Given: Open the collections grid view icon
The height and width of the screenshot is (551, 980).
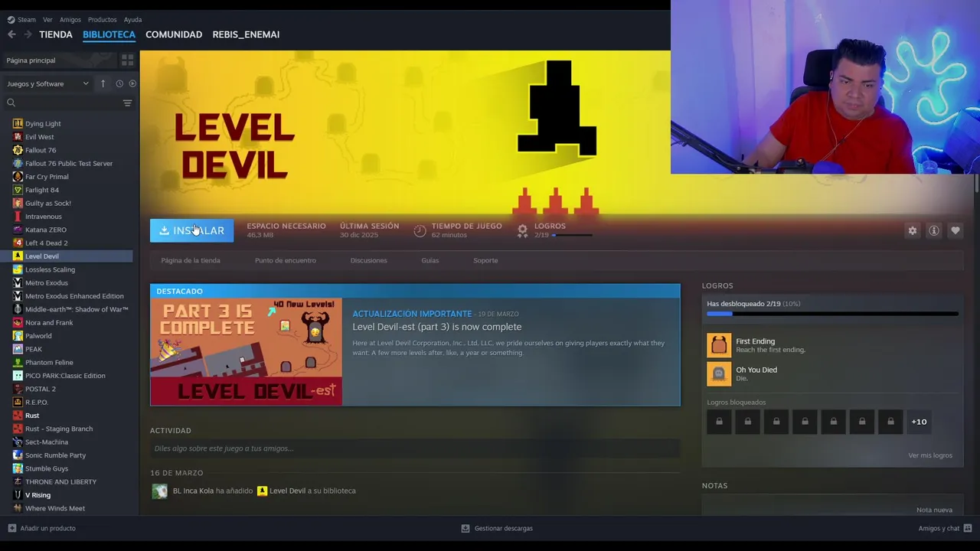Looking at the screenshot, I should tap(127, 60).
